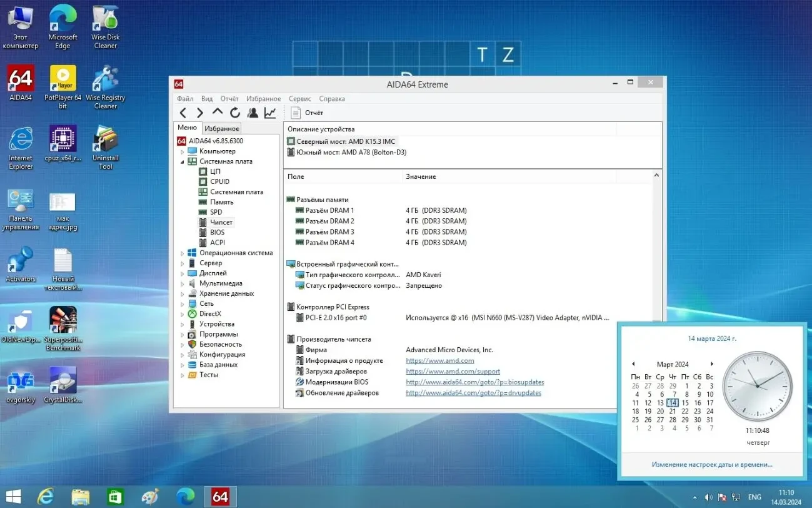812x508 pixels.
Task: Click Изменение настроек даты и времени
Action: click(711, 464)
